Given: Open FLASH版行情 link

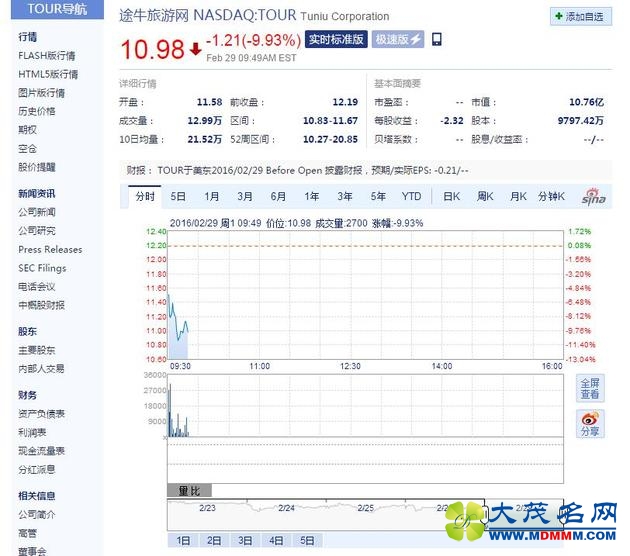Looking at the screenshot, I should (x=47, y=55).
